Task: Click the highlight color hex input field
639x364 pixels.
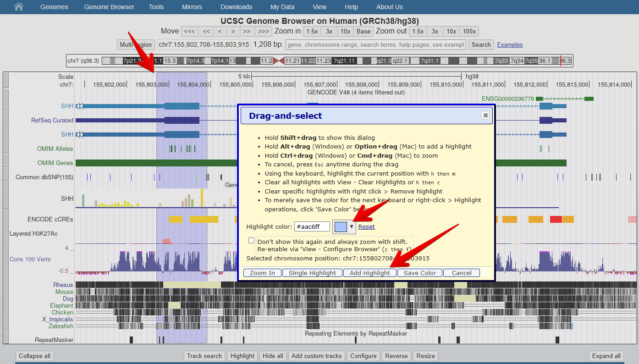Action: point(312,226)
